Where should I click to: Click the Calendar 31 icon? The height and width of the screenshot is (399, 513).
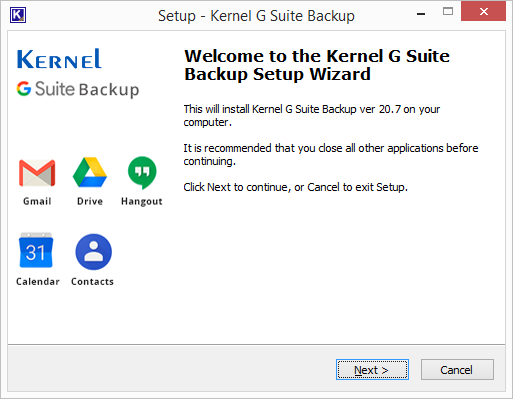click(x=36, y=250)
